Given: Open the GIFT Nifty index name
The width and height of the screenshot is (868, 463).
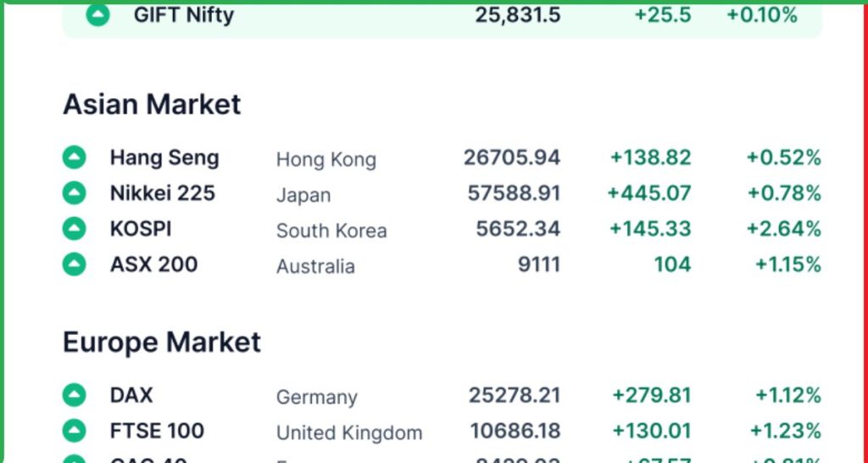Looking at the screenshot, I should pyautogui.click(x=183, y=14).
